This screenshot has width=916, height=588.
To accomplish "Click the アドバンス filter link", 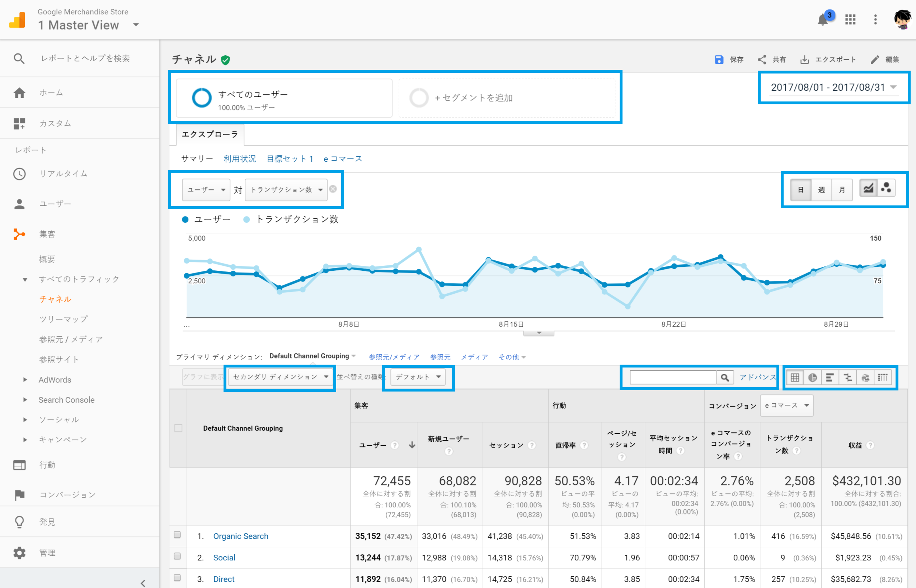I will pyautogui.click(x=758, y=377).
